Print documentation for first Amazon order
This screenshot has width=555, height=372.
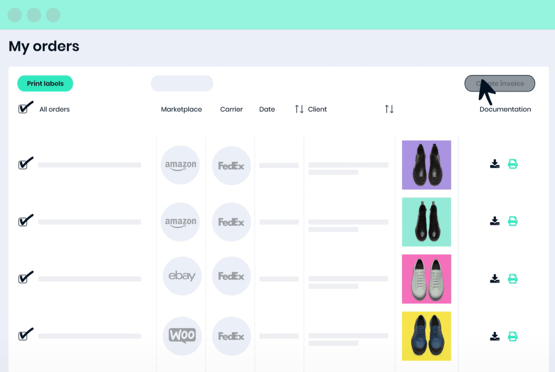513,164
